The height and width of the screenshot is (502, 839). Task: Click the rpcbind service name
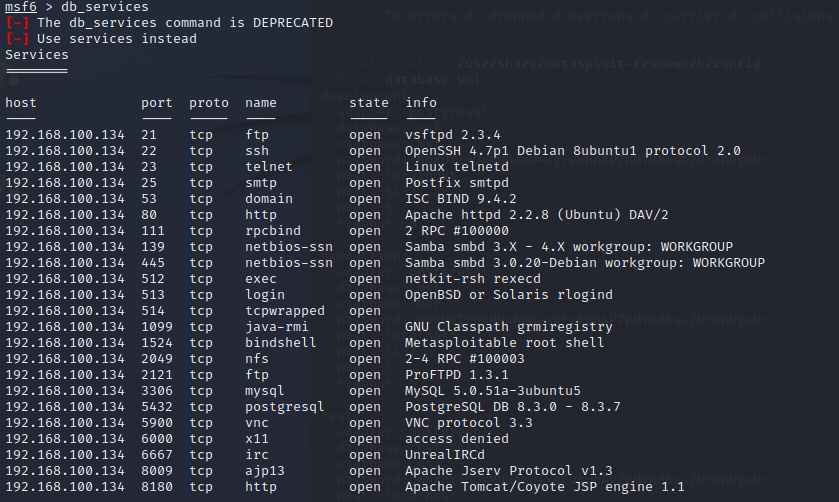[273, 231]
